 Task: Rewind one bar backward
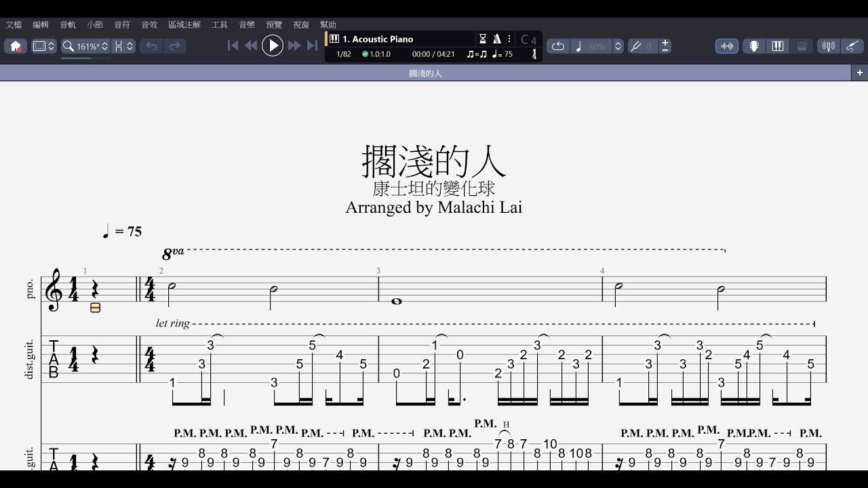(x=251, y=45)
